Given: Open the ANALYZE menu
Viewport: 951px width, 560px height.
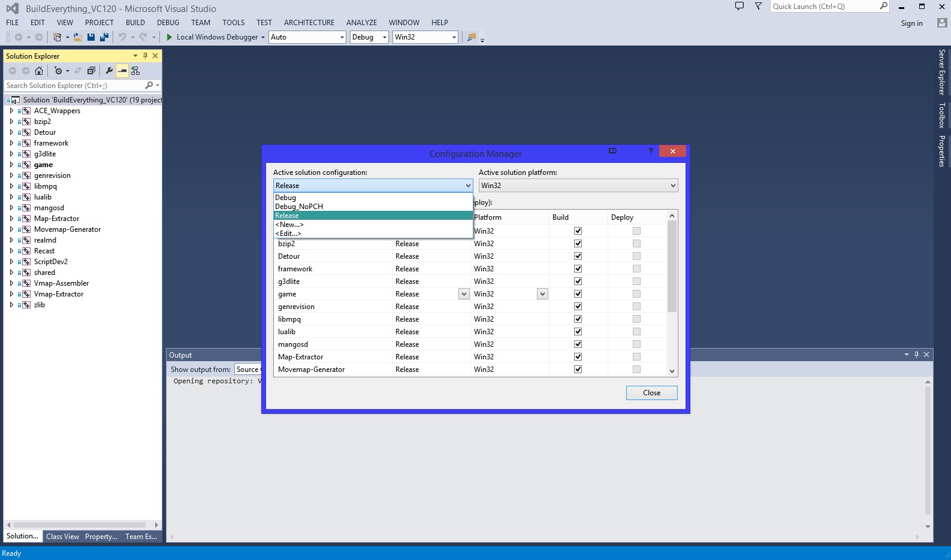Looking at the screenshot, I should pyautogui.click(x=361, y=23).
